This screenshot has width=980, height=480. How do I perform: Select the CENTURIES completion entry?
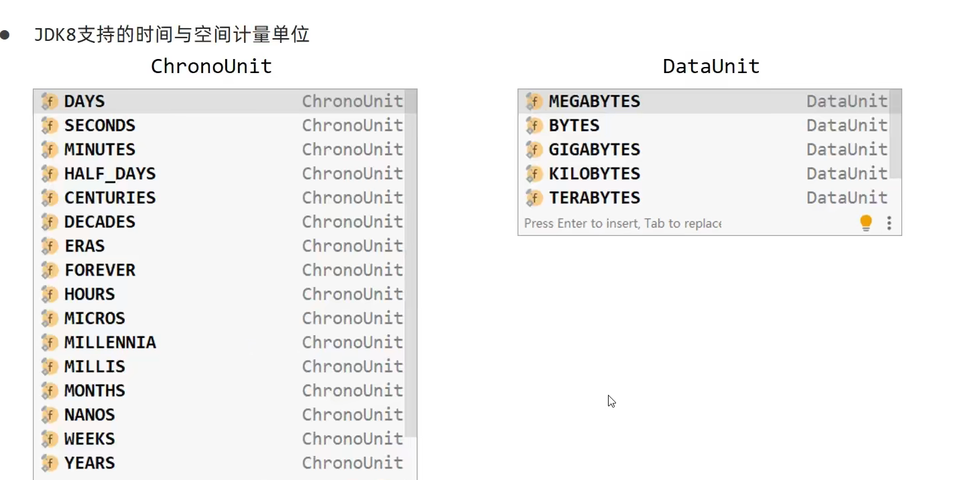tap(110, 198)
